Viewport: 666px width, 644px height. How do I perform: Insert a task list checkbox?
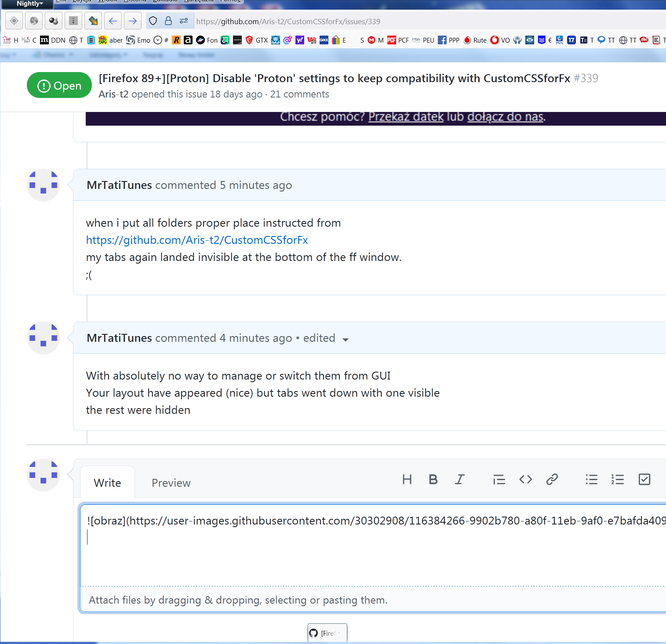pos(644,479)
